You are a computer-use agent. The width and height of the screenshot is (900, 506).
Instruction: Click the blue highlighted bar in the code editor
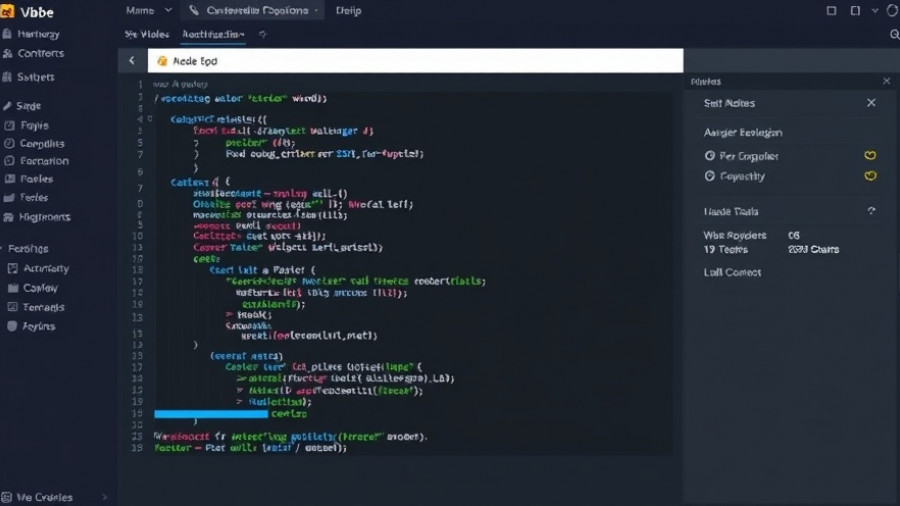tap(211, 414)
